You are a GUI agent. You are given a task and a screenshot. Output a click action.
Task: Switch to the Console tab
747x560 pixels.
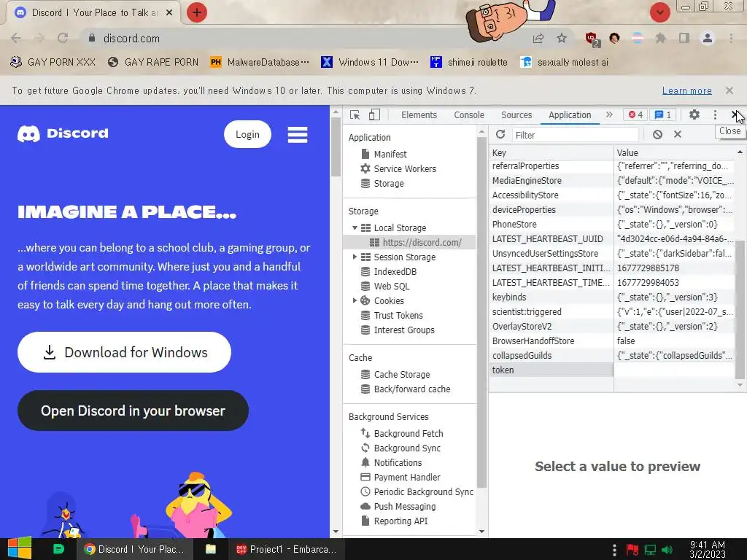tap(469, 114)
